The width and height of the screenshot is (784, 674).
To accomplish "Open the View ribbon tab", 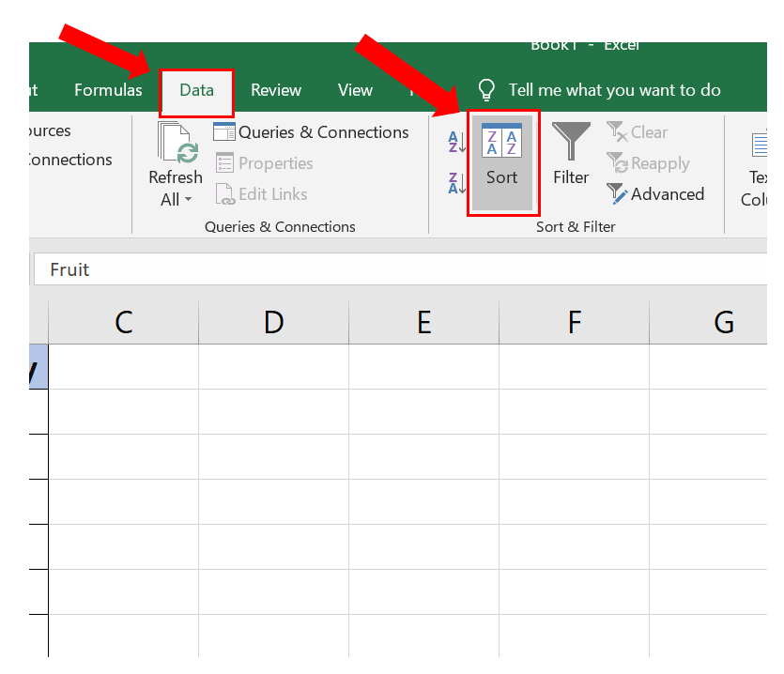I will 355,90.
